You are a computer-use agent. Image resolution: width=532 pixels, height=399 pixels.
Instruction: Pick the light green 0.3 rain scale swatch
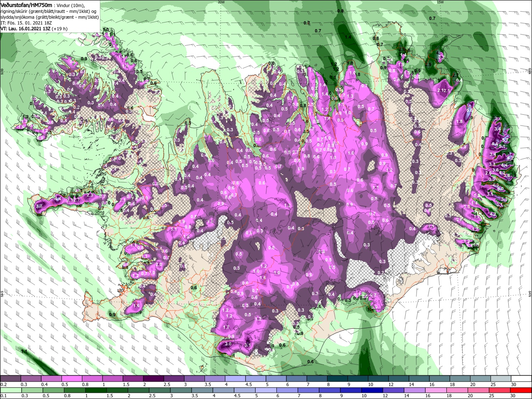[x=32, y=390]
